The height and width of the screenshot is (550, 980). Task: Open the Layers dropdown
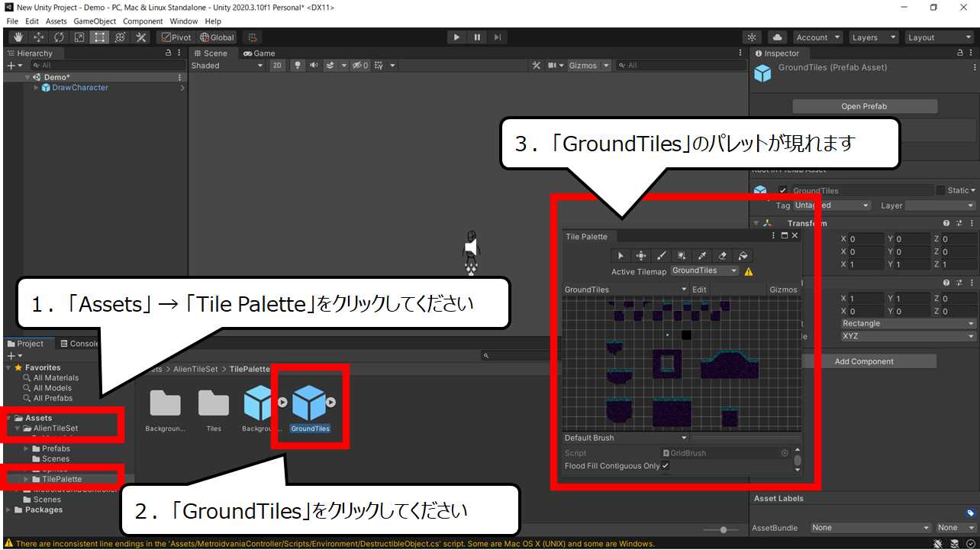click(x=873, y=37)
